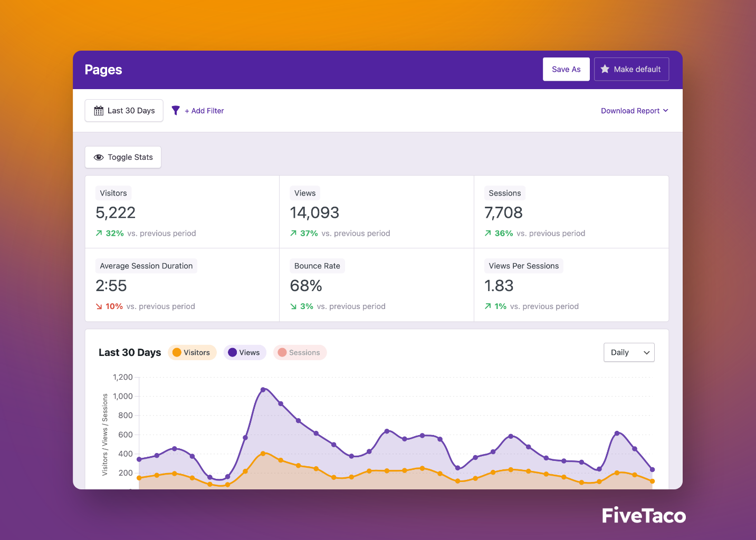Viewport: 756px width, 540px height.
Task: Click the 68% bounce rate value
Action: (x=306, y=286)
